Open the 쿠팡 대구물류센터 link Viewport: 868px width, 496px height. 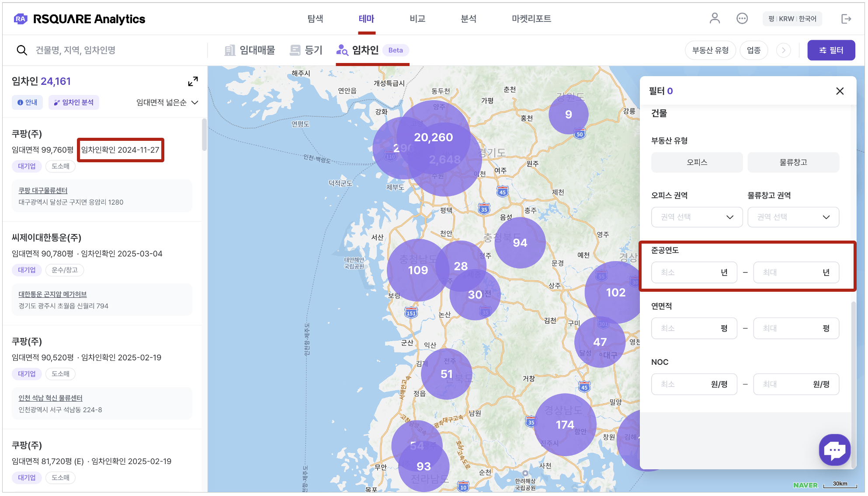pyautogui.click(x=43, y=190)
